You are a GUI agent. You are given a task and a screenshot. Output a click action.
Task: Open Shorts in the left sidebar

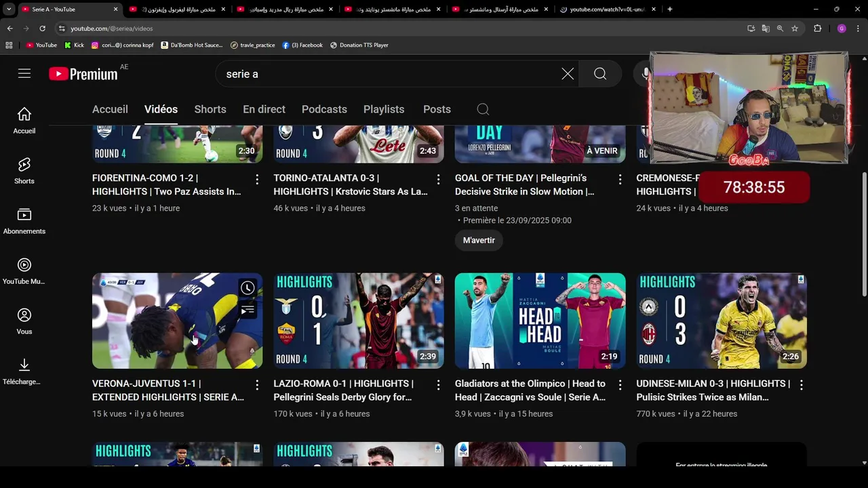point(24,171)
